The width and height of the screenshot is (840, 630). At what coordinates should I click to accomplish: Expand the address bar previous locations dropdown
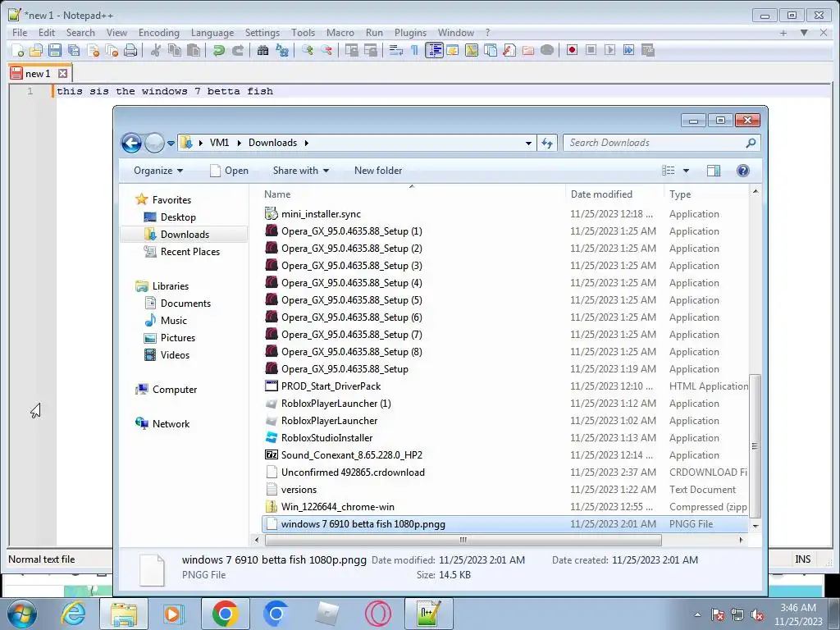(529, 143)
